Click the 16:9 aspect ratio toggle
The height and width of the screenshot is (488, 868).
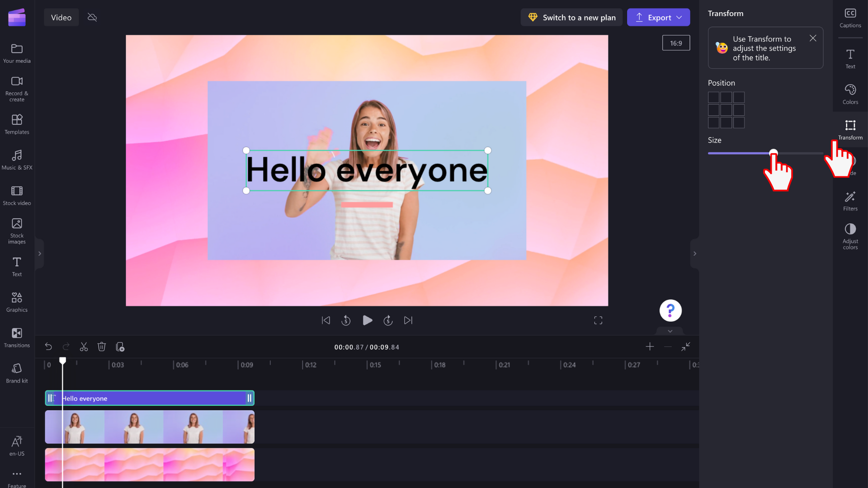point(676,43)
